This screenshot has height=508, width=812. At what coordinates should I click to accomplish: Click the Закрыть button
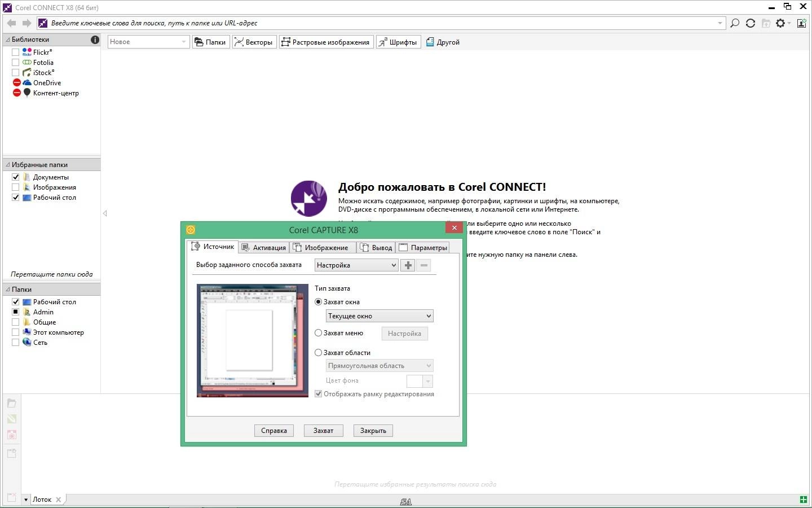coord(373,430)
